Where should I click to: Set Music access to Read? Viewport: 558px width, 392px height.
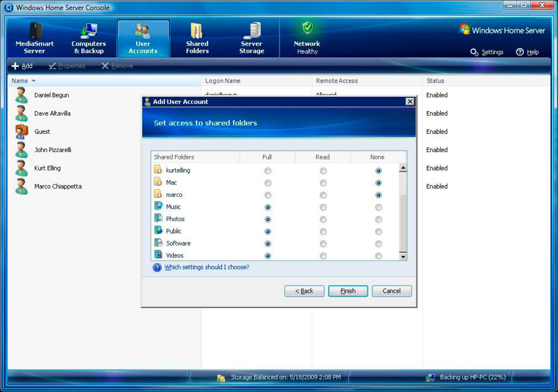[x=323, y=207]
